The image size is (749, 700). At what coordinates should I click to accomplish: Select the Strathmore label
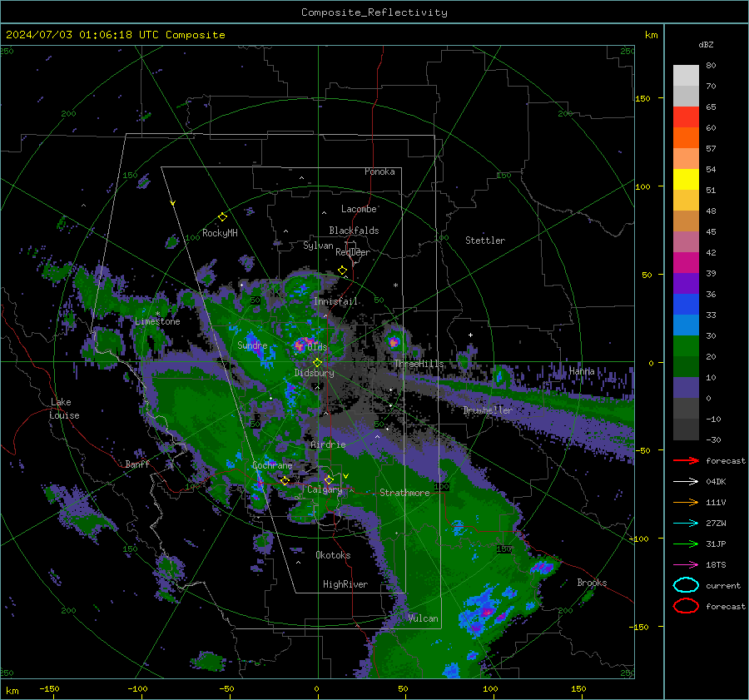point(404,493)
